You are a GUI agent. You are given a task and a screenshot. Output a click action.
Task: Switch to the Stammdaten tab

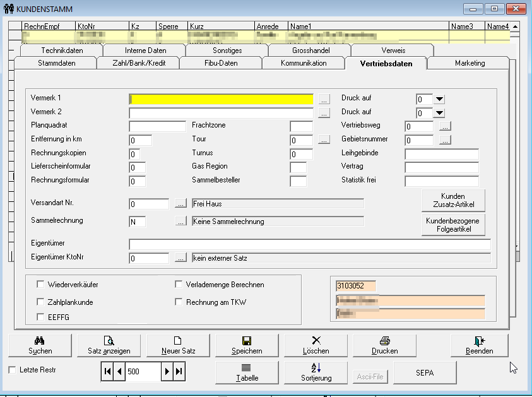point(56,63)
